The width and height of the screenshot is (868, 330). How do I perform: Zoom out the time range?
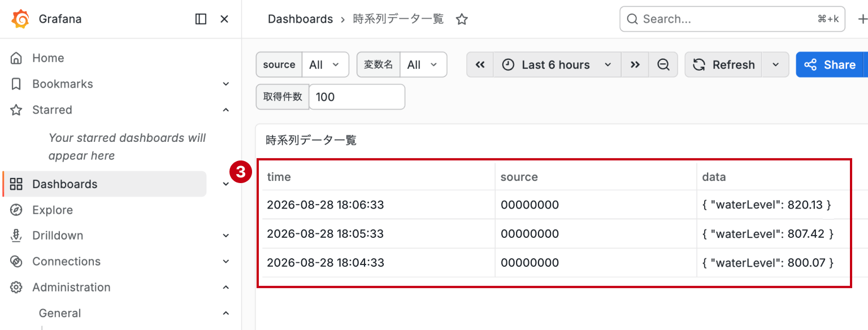click(663, 65)
